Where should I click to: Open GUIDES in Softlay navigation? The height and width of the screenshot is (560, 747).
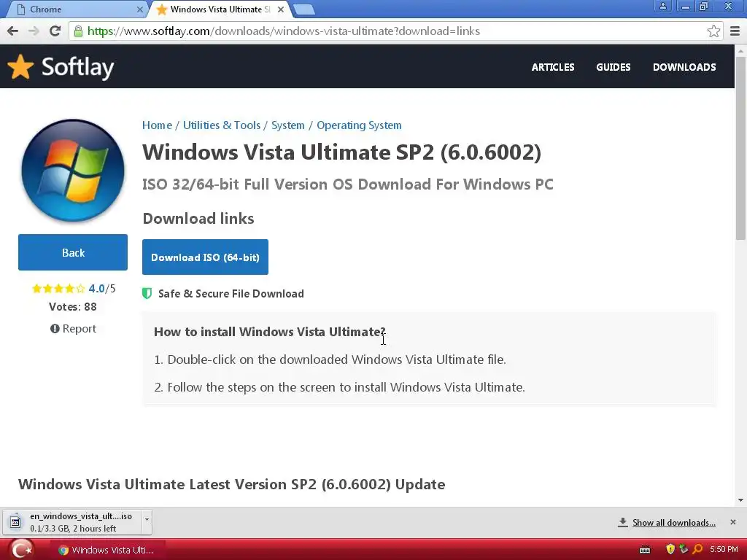tap(613, 67)
